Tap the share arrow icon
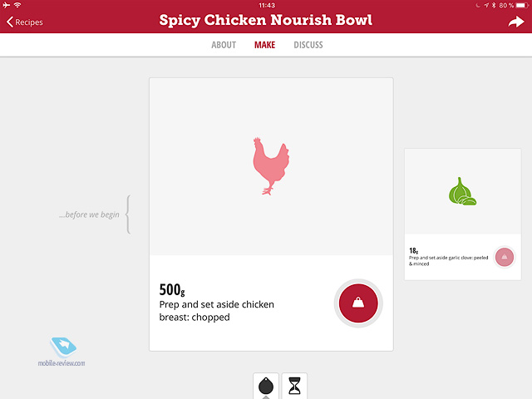This screenshot has height=399, width=532. [516, 22]
